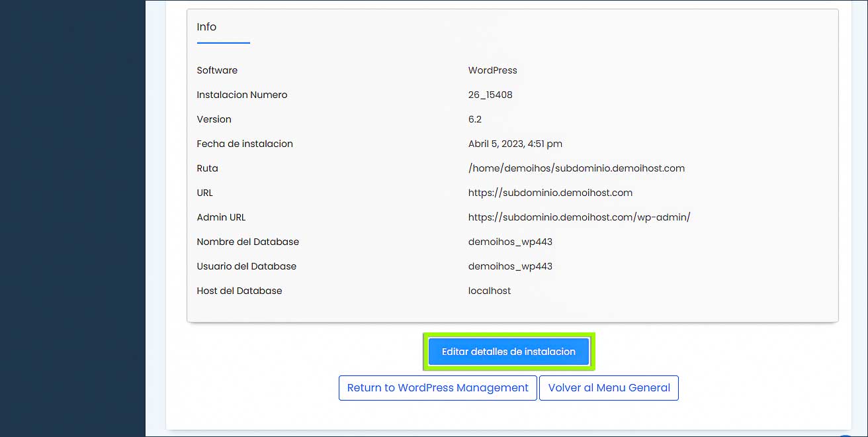Go back via Volver al Menu General
The width and height of the screenshot is (868, 437).
click(609, 388)
